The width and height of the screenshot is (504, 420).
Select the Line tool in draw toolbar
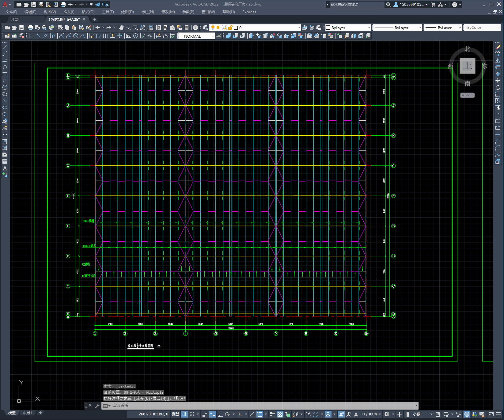5,47
